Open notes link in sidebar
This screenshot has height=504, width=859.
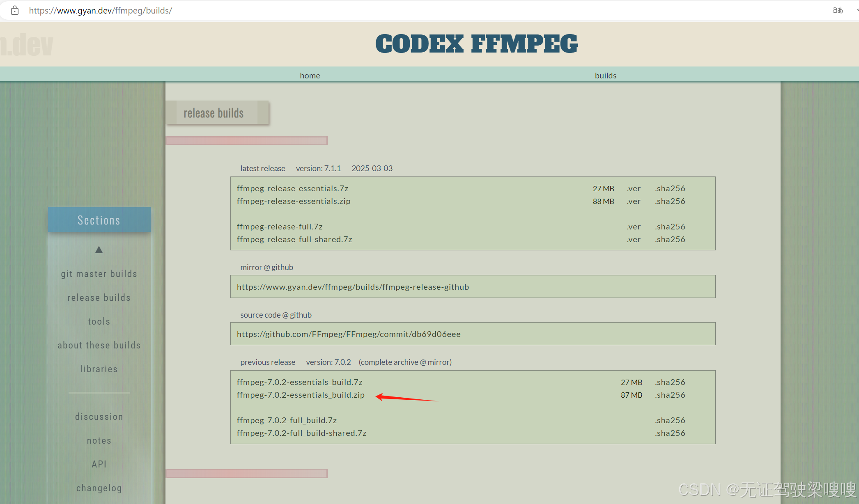point(99,440)
